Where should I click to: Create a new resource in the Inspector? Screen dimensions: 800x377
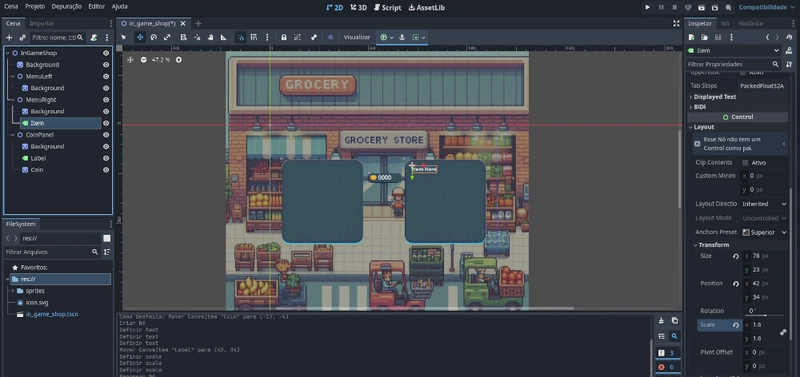pos(691,37)
